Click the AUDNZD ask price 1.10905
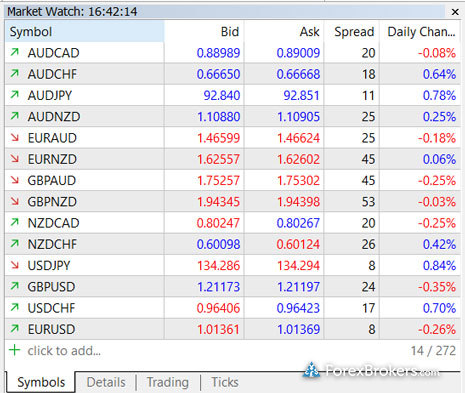465x393 pixels. coord(298,117)
